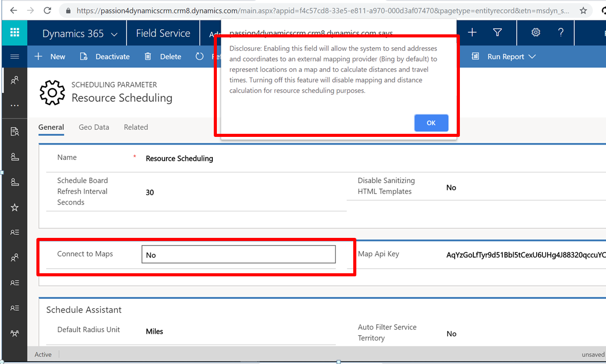Expand the Run Report dropdown
606x364 pixels.
(x=532, y=57)
